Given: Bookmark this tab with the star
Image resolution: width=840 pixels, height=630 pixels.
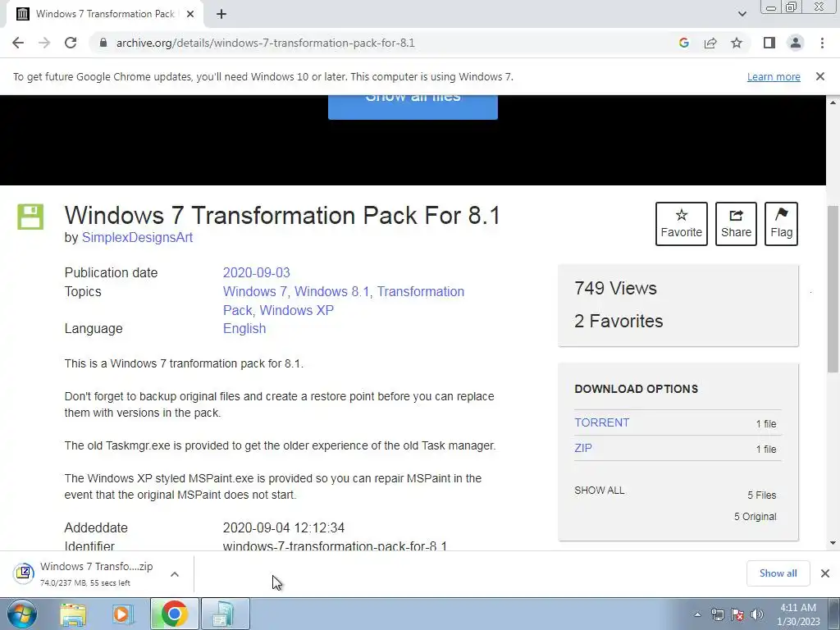Looking at the screenshot, I should pos(737,43).
